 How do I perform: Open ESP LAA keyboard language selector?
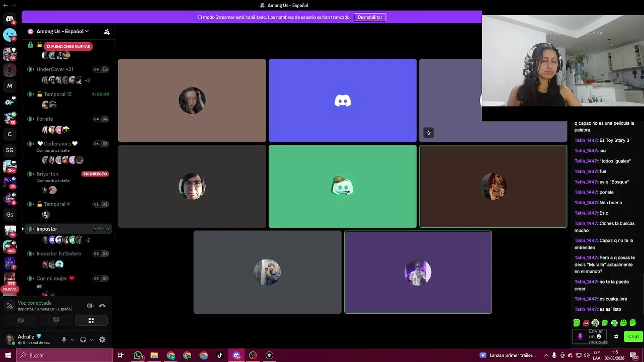point(596,355)
